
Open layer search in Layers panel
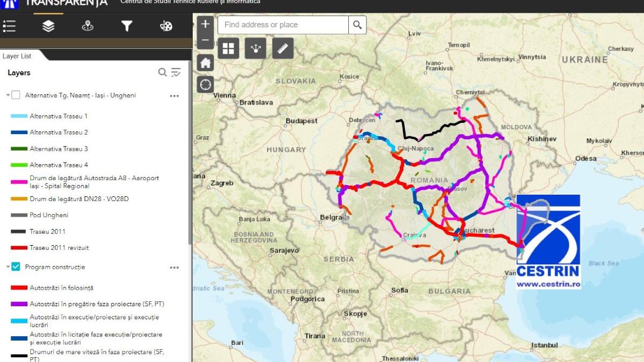162,72
